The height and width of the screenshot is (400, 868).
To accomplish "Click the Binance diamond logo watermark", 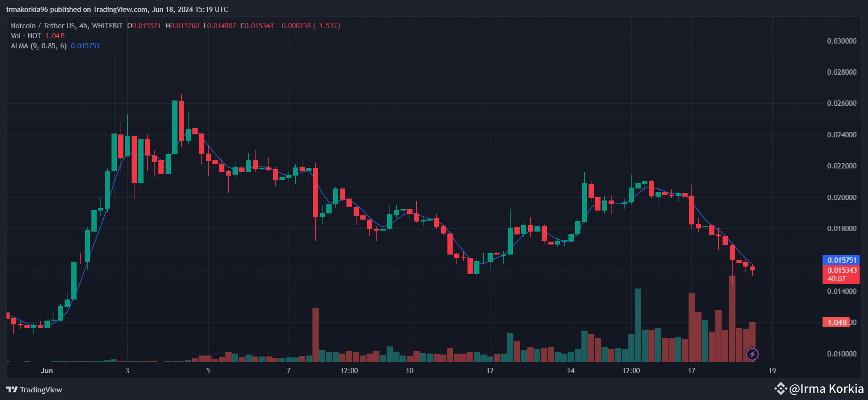I will 781,389.
